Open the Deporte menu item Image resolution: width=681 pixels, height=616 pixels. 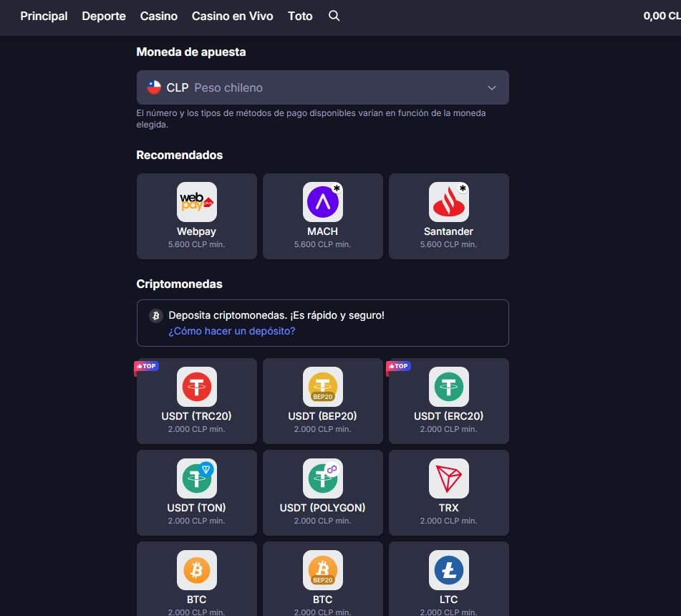tap(104, 16)
